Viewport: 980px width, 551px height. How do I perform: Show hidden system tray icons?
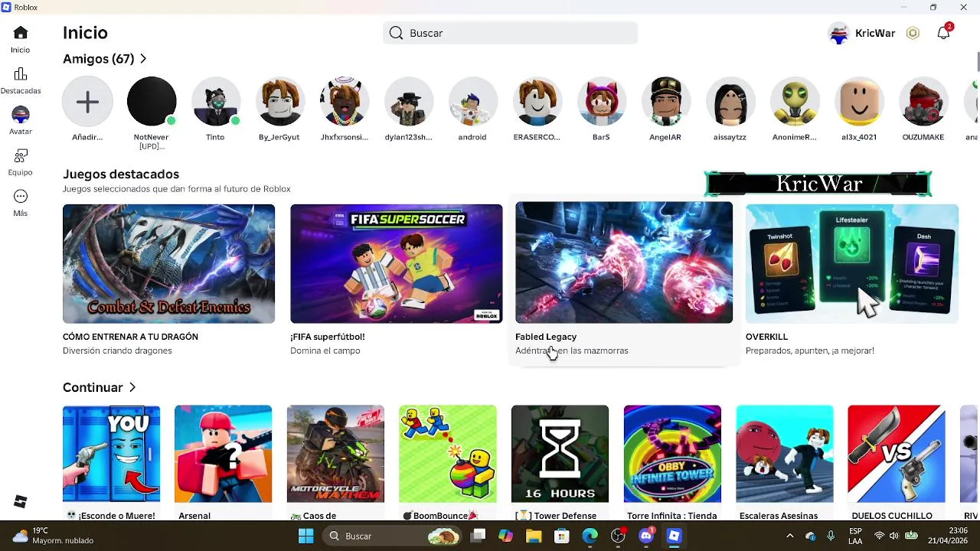789,536
